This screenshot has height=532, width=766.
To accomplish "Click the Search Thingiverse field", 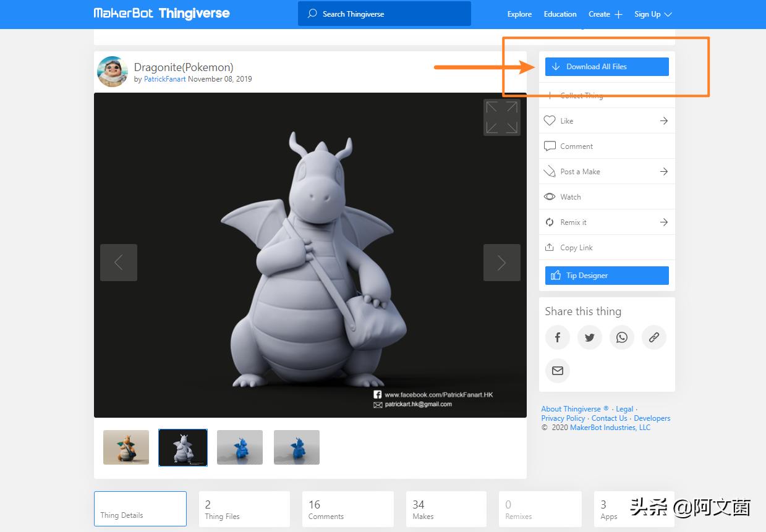I will pos(384,14).
